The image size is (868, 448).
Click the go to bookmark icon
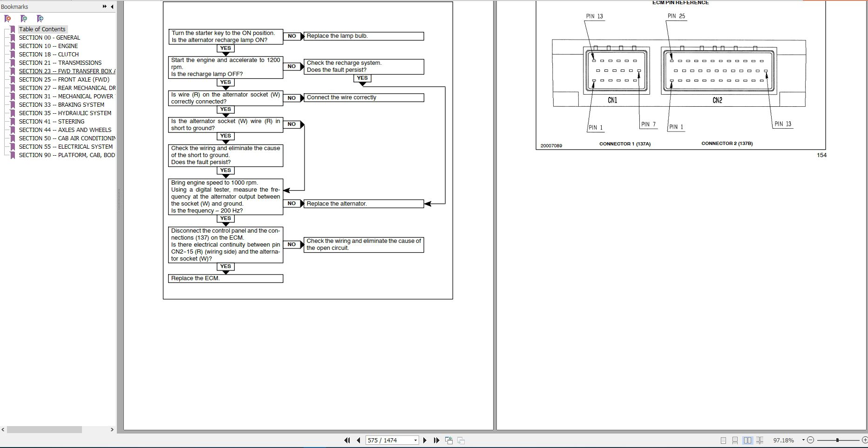[40, 19]
